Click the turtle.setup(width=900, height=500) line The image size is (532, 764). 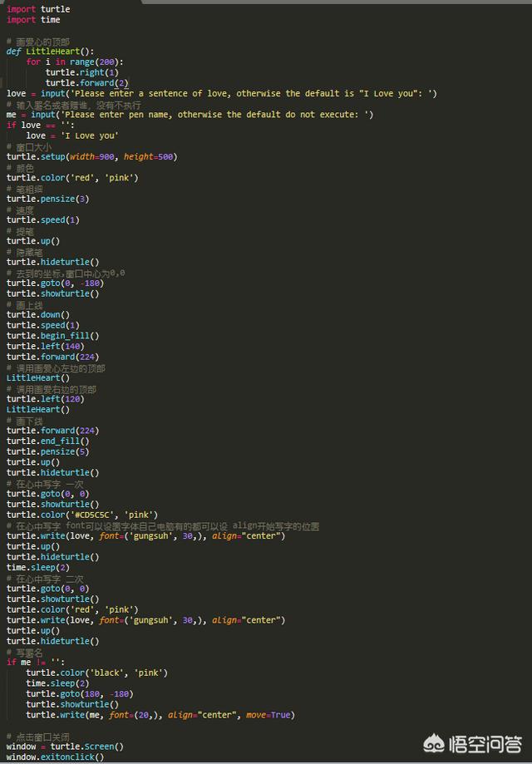tap(91, 156)
